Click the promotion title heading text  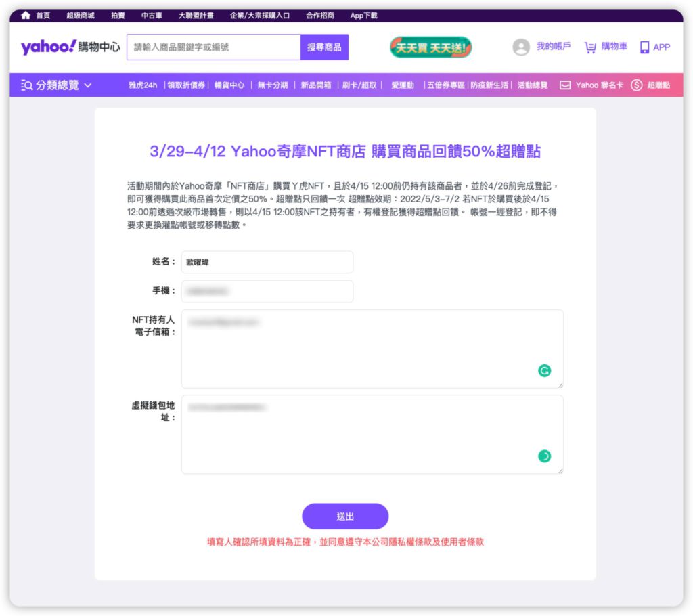tap(345, 151)
